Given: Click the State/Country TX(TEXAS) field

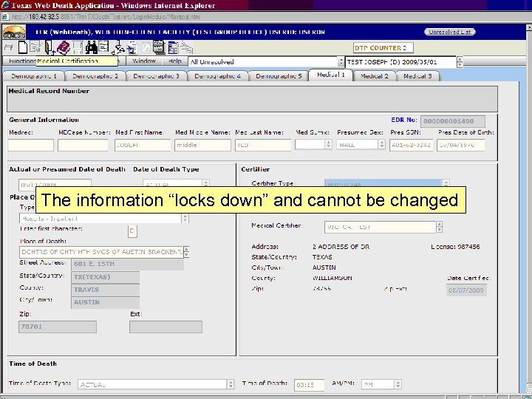Looking at the screenshot, I should [105, 277].
